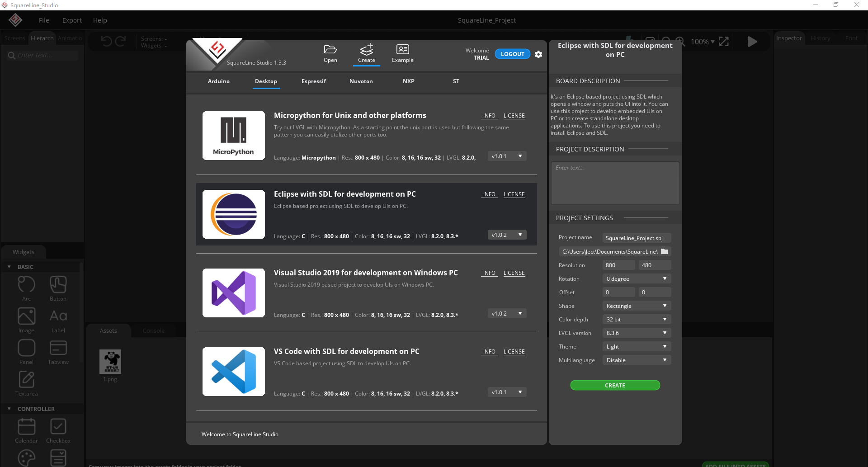This screenshot has height=467, width=868.
Task: Switch to the Inspector panel tab
Action: click(789, 38)
